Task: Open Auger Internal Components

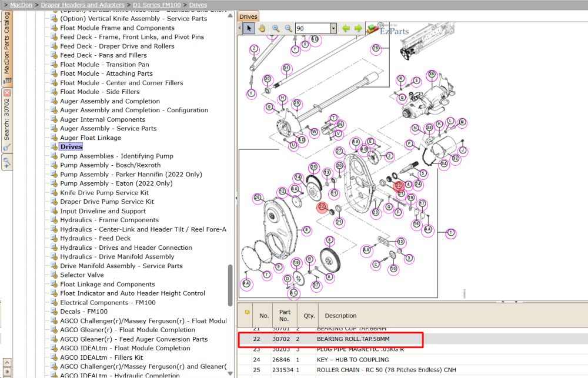Action: [x=102, y=119]
